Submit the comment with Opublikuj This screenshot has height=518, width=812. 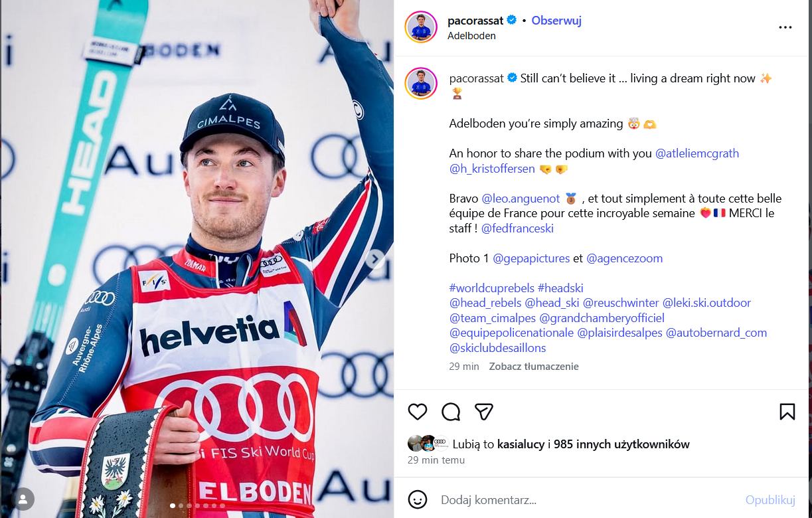click(770, 500)
